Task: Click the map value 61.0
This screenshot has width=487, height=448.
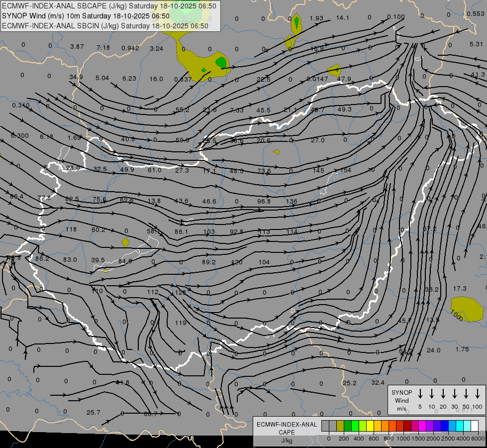Action: click(x=155, y=170)
